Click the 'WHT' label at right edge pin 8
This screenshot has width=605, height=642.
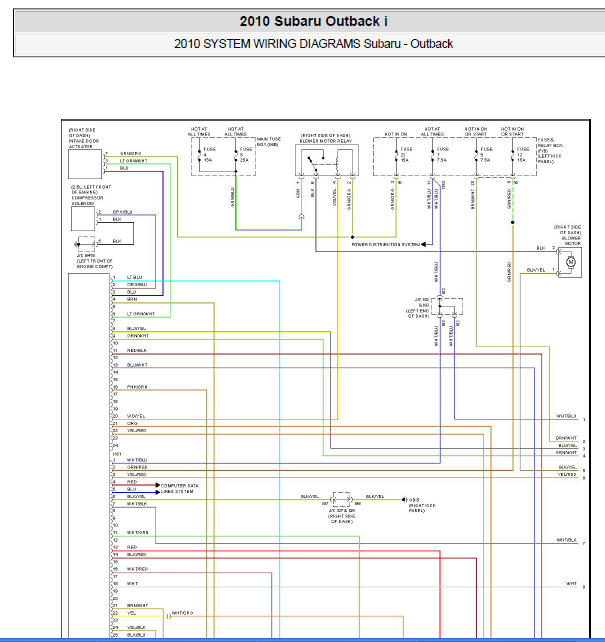[571, 583]
